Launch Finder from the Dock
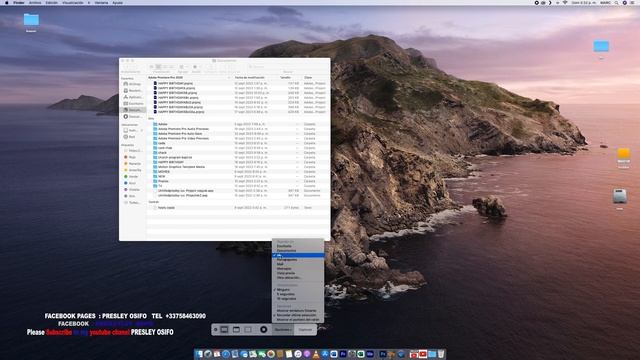Screen dimensions: 640x360 (x=199, y=354)
